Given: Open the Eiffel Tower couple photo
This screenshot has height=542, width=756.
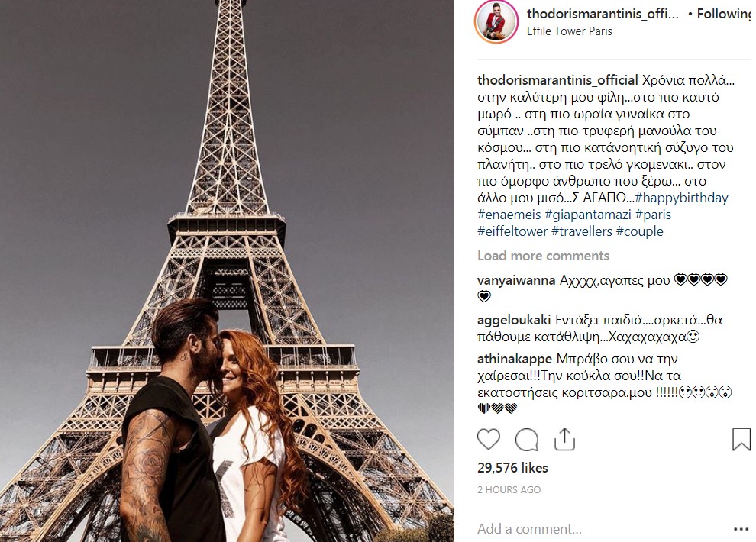Looking at the screenshot, I should click(227, 271).
